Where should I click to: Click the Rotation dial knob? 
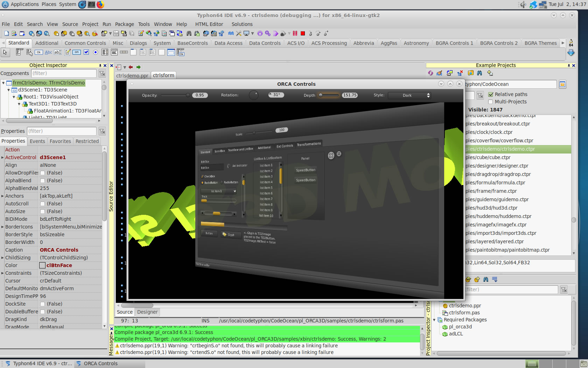[x=254, y=95]
